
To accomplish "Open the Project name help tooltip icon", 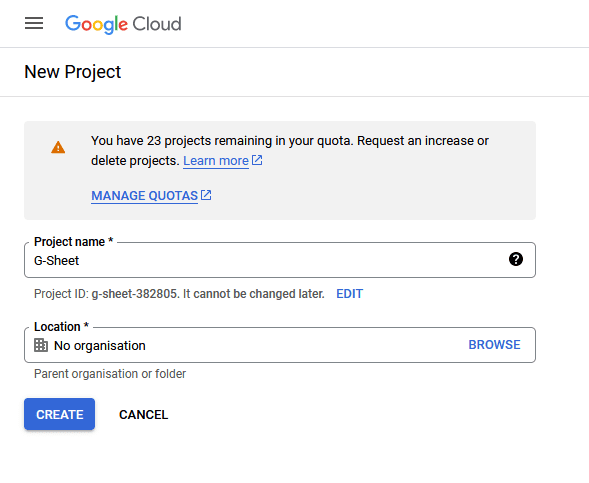I will point(516,259).
